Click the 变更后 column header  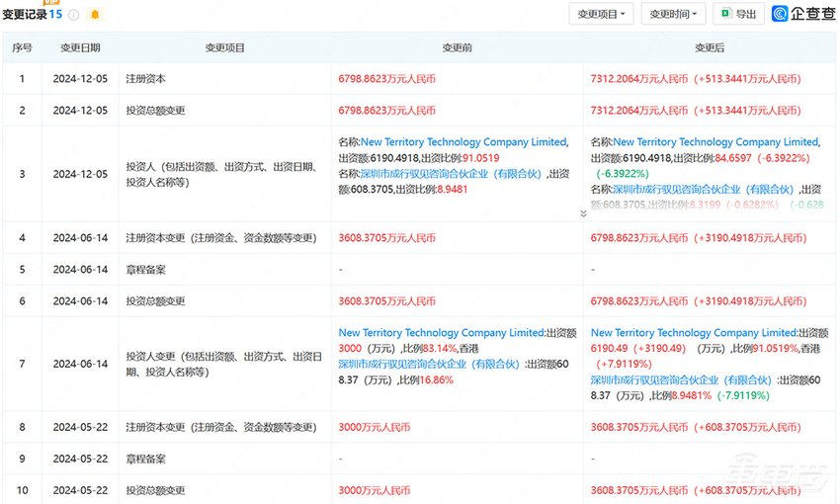click(710, 47)
